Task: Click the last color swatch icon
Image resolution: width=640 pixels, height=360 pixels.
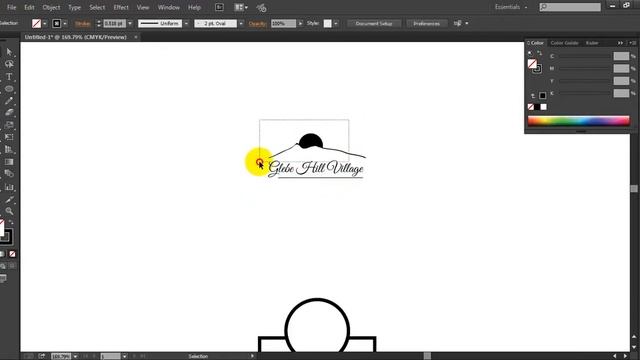Action: click(542, 96)
